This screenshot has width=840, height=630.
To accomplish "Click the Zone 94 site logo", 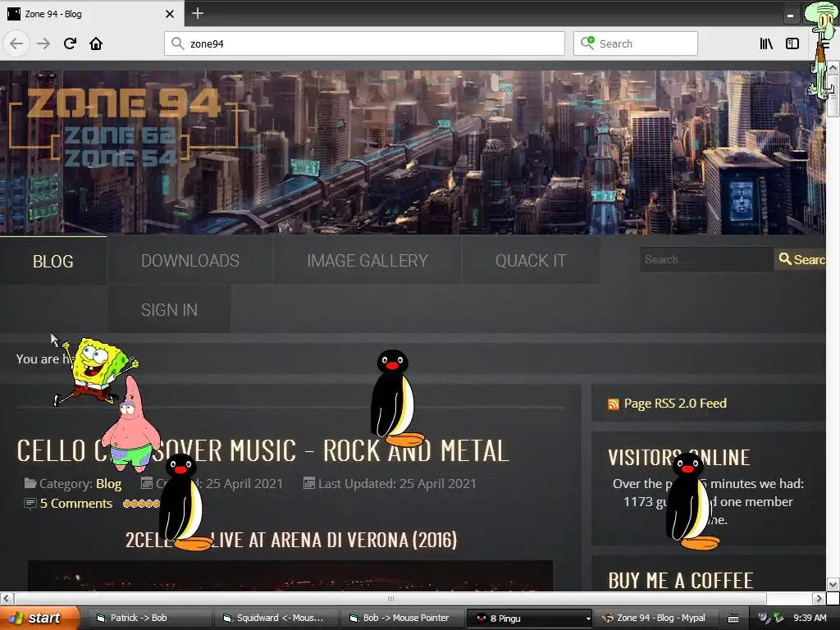I will point(123,126).
